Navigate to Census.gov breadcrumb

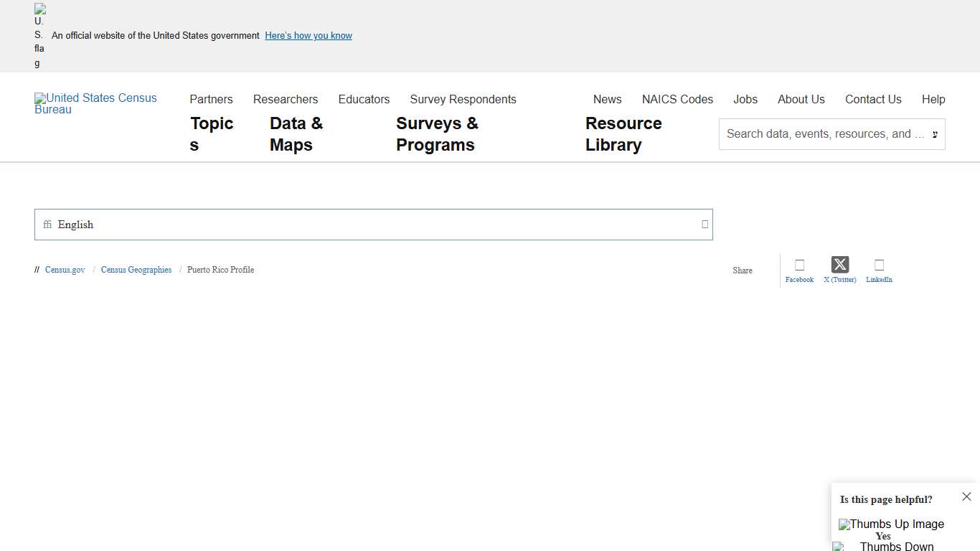[x=65, y=270]
